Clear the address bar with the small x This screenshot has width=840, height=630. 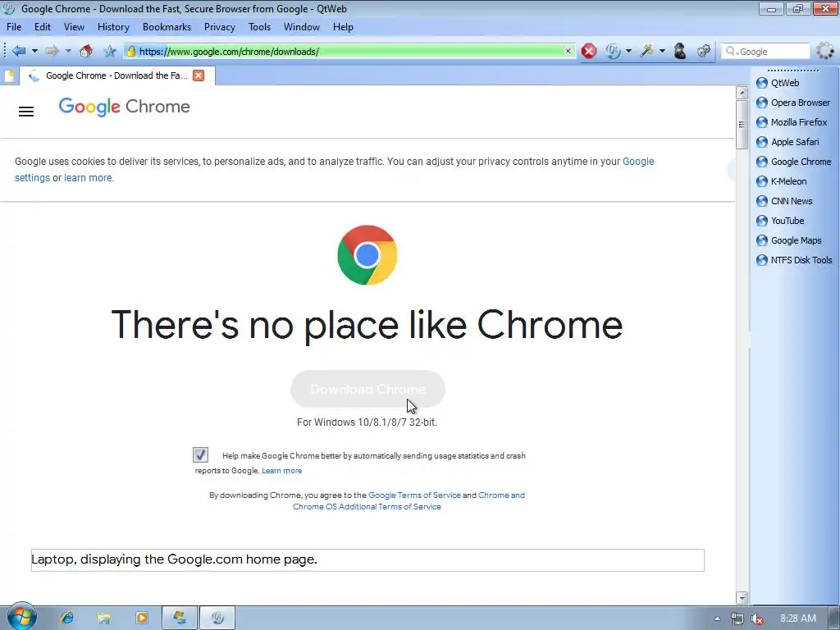(x=568, y=51)
